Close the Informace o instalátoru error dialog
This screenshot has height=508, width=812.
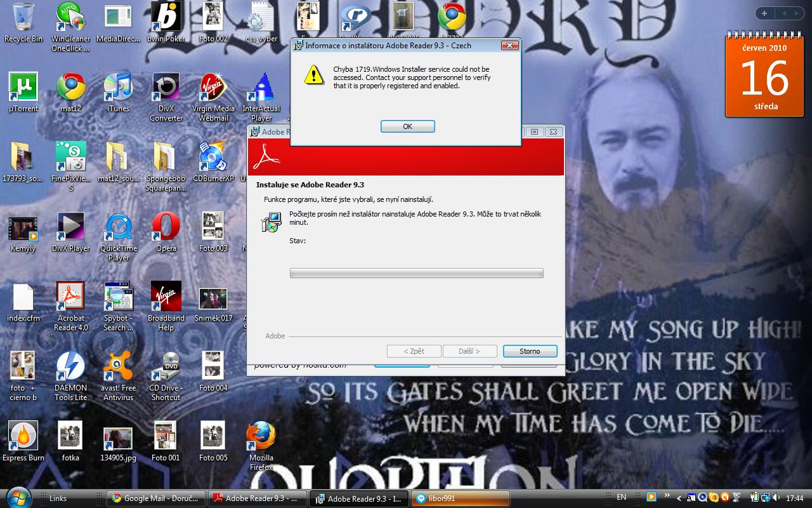[509, 46]
